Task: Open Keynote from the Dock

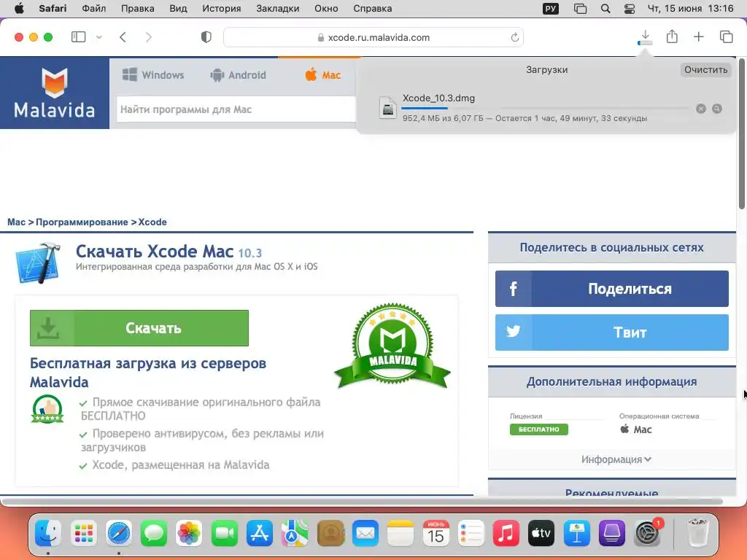Action: [577, 533]
